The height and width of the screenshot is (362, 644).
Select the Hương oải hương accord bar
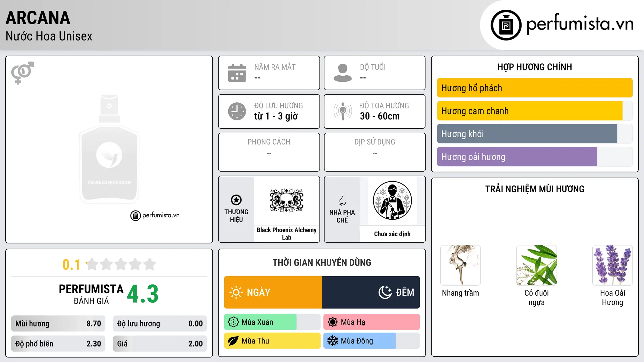[x=535, y=157]
